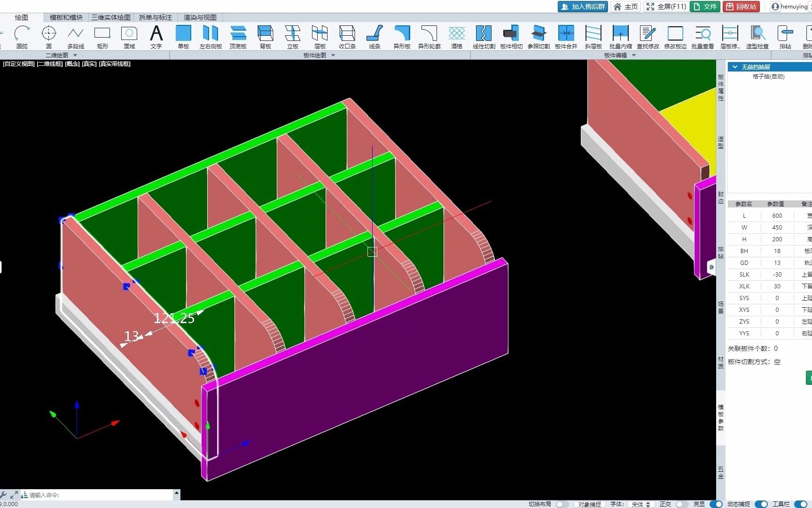Screen dimensions: 812x508
Task: Add a 层板 shelf panel
Action: pyautogui.click(x=320, y=37)
